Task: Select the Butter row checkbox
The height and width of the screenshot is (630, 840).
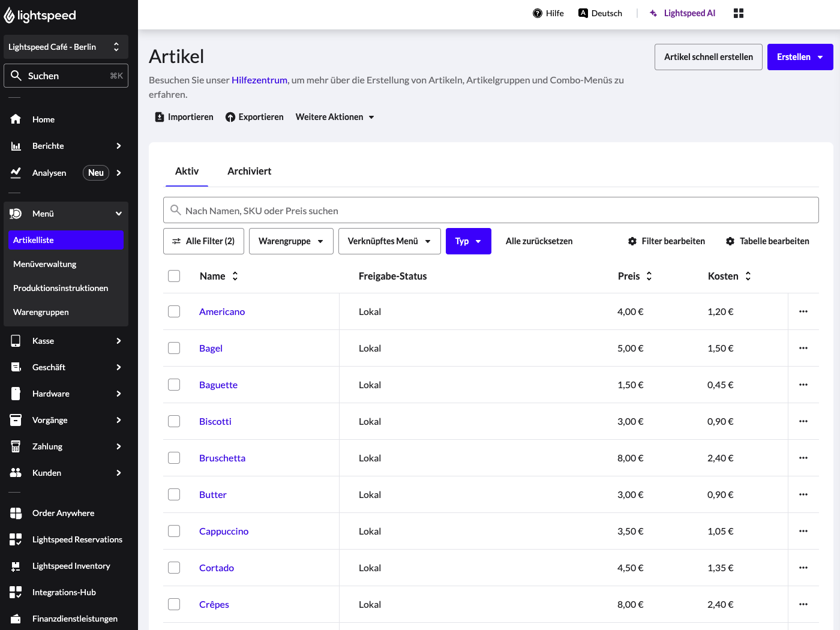Action: pyautogui.click(x=174, y=494)
